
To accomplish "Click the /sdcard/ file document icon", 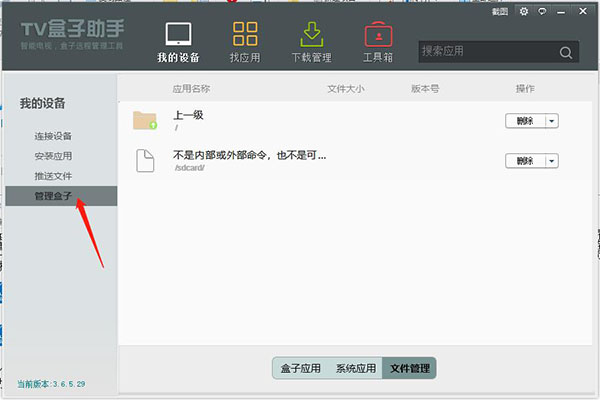I will coord(146,160).
